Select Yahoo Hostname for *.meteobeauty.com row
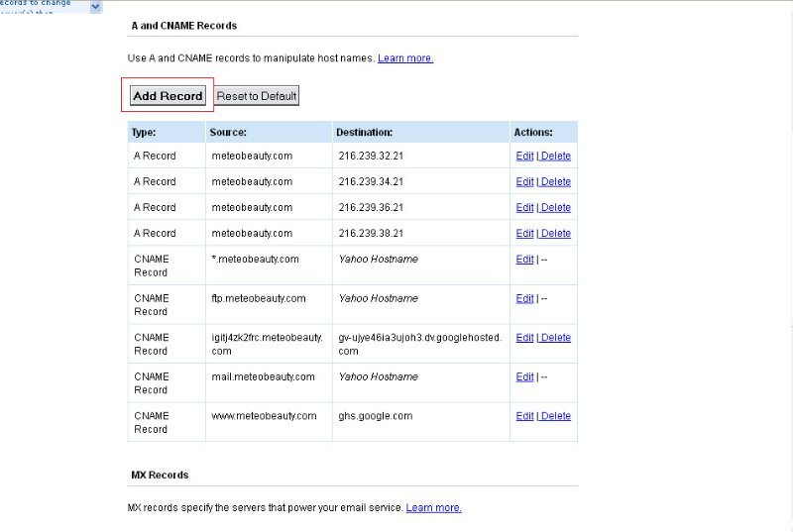Screen dimensions: 793x532 pos(379,260)
